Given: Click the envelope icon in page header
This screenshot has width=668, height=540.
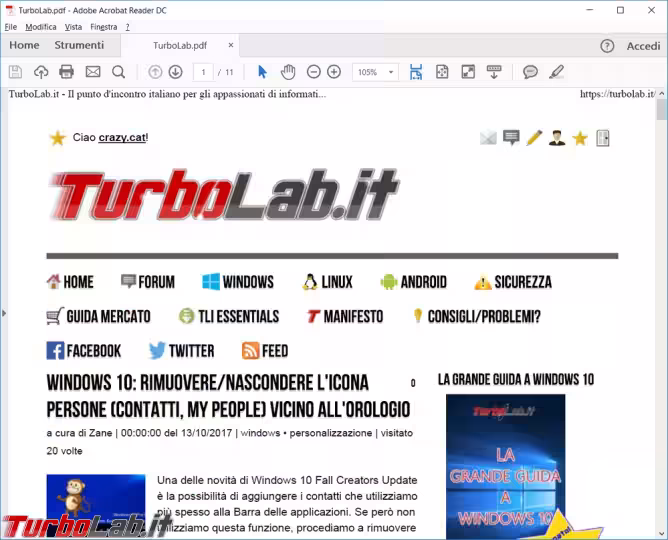Looking at the screenshot, I should point(488,138).
